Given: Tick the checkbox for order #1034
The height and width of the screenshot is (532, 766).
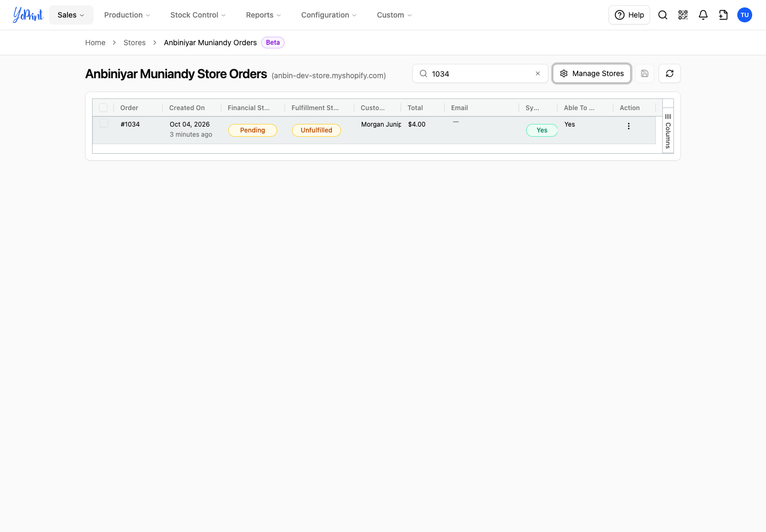Looking at the screenshot, I should [104, 123].
